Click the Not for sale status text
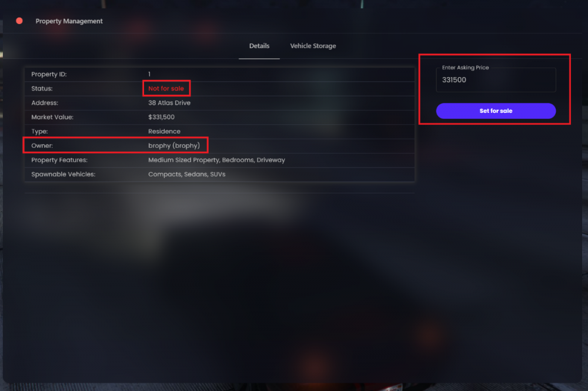 (166, 88)
